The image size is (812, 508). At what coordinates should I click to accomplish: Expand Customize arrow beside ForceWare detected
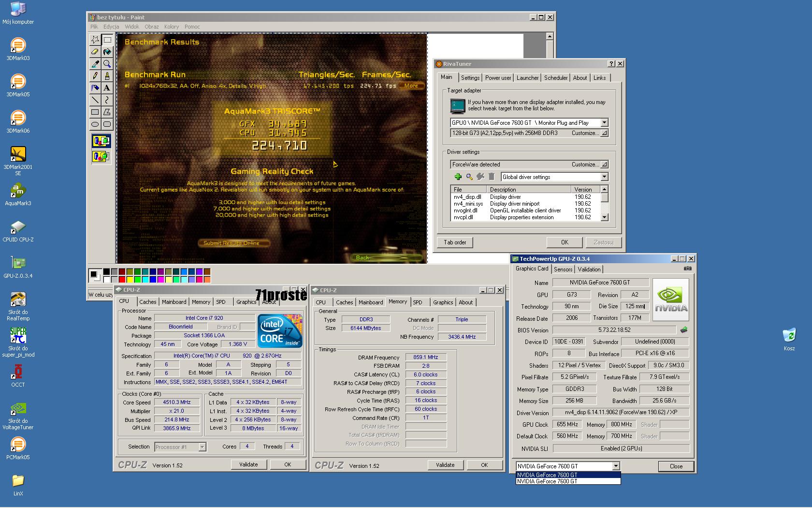point(604,164)
